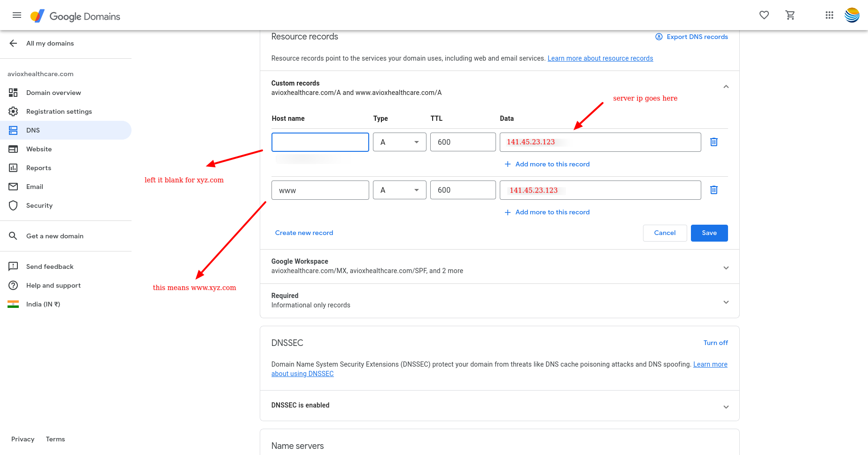Click plus icon under www record's data
Image resolution: width=868 pixels, height=455 pixels.
[508, 212]
